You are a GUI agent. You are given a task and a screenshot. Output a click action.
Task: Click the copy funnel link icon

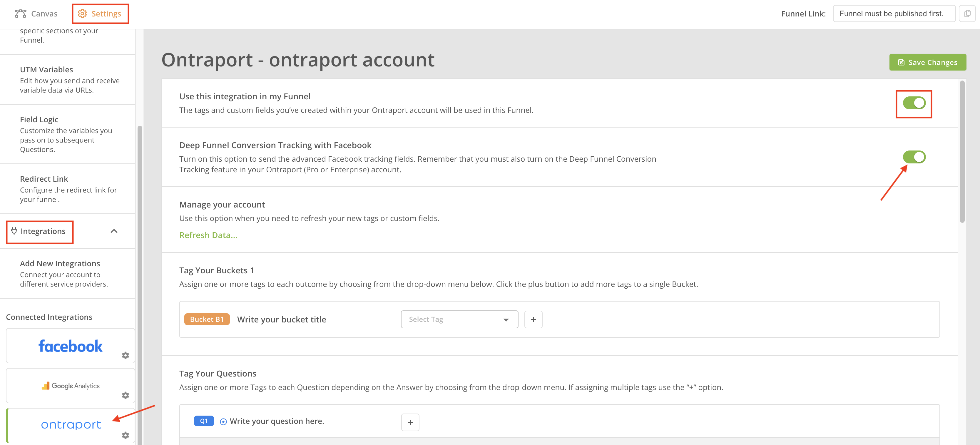967,14
